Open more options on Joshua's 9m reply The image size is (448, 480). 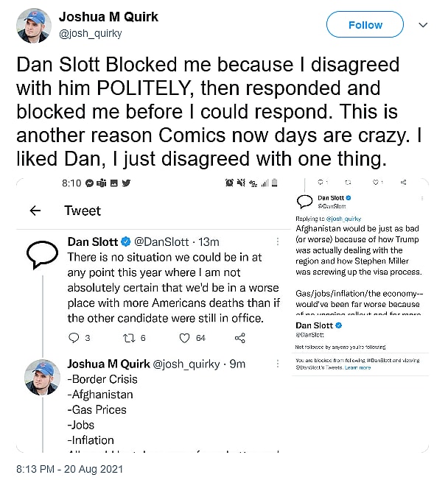coord(273,364)
